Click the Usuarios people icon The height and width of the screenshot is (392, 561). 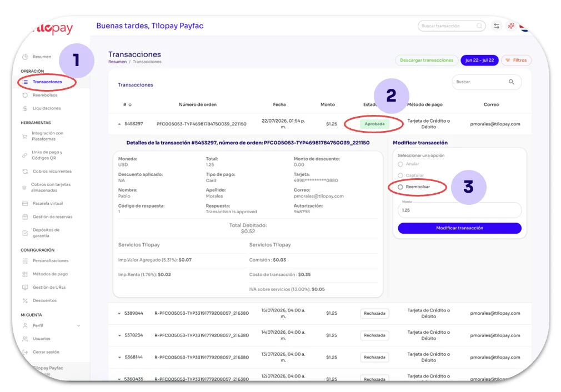click(x=25, y=339)
